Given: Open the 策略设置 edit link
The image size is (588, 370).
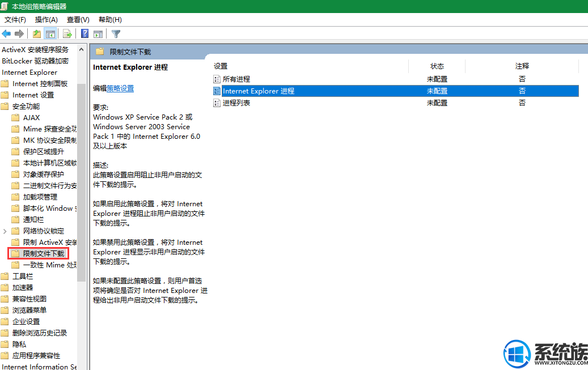Looking at the screenshot, I should click(120, 88).
